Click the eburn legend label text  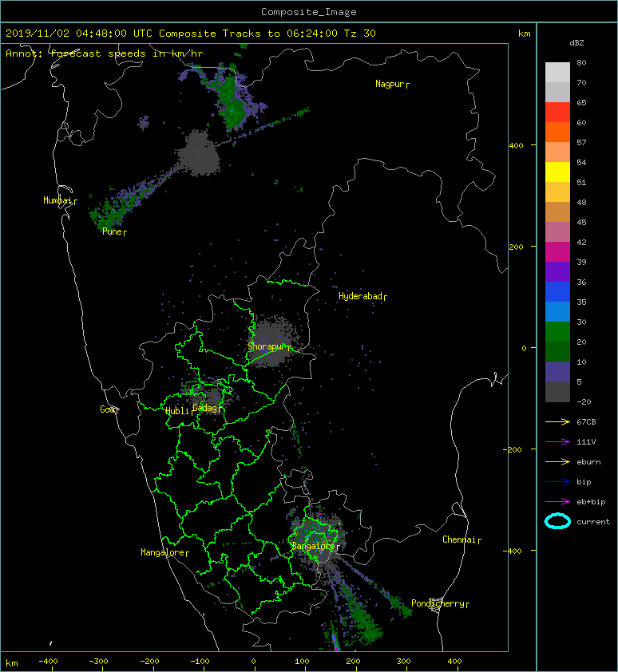[588, 462]
